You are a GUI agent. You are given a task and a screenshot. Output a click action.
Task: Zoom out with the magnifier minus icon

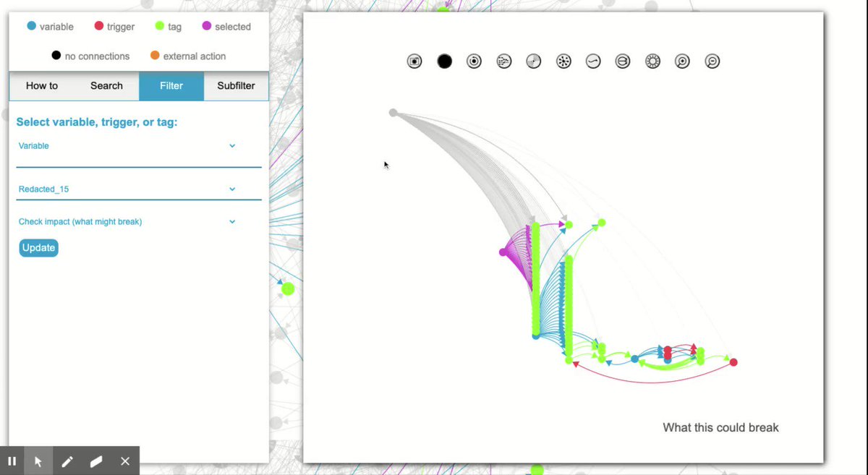(x=712, y=61)
